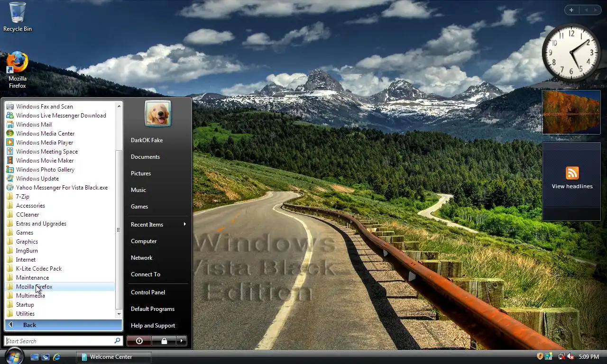Image resolution: width=607 pixels, height=364 pixels.
Task: Expand the Mozilla Firefox program folder
Action: pos(60,287)
